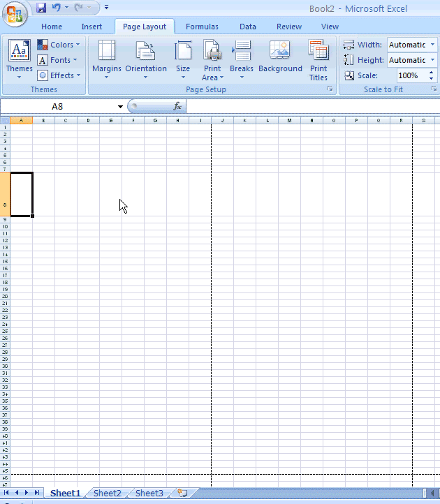440x504 pixels.
Task: Open the Breaks menu
Action: click(x=242, y=59)
